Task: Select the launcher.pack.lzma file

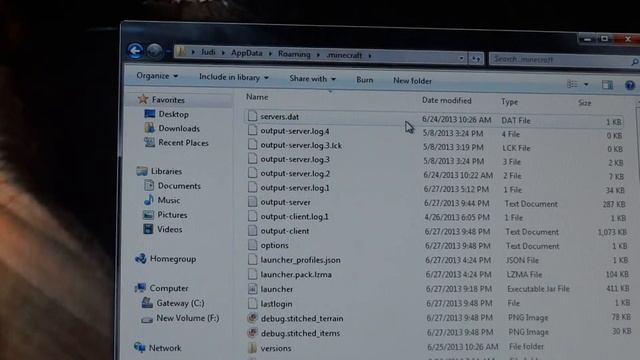Action: [x=296, y=275]
